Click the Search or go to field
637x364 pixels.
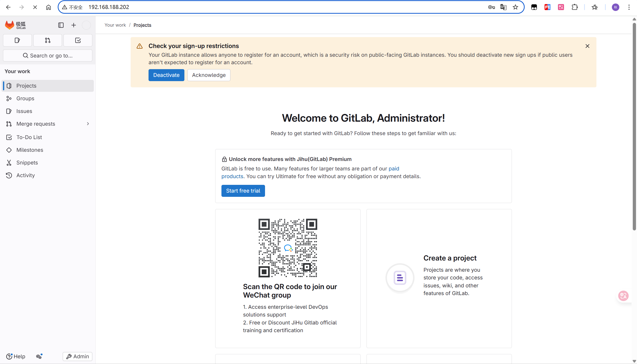[48, 55]
